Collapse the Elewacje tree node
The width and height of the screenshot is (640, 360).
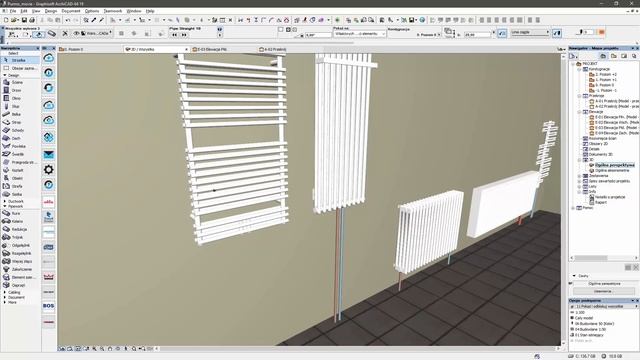coord(579,112)
